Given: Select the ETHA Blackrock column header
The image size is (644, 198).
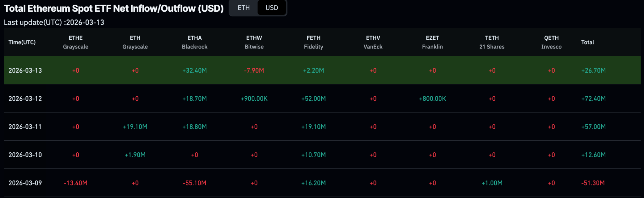Looking at the screenshot, I should tap(195, 42).
